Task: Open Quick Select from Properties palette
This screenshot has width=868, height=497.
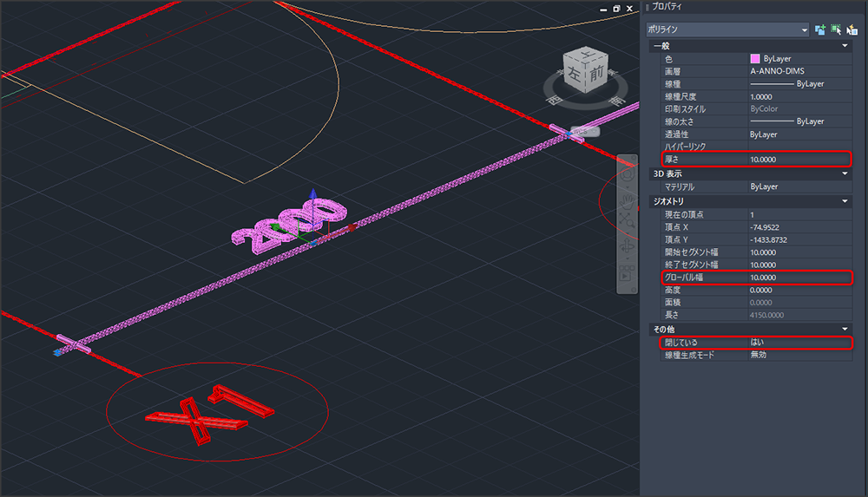Action: (x=852, y=29)
